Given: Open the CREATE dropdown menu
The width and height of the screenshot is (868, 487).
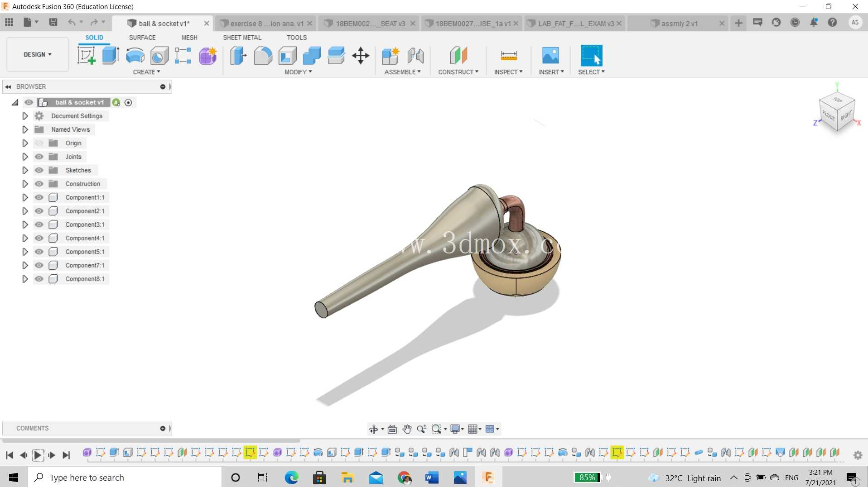Looking at the screenshot, I should click(146, 72).
